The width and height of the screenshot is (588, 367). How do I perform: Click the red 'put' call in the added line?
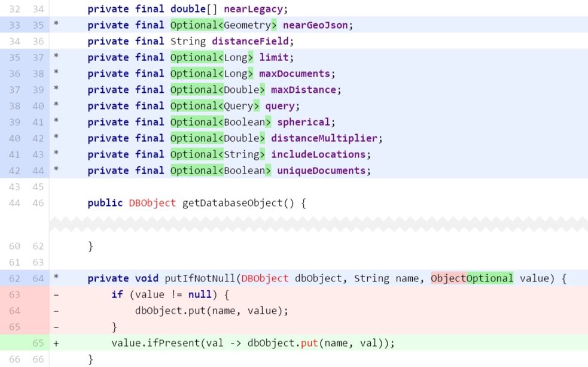pyautogui.click(x=309, y=343)
